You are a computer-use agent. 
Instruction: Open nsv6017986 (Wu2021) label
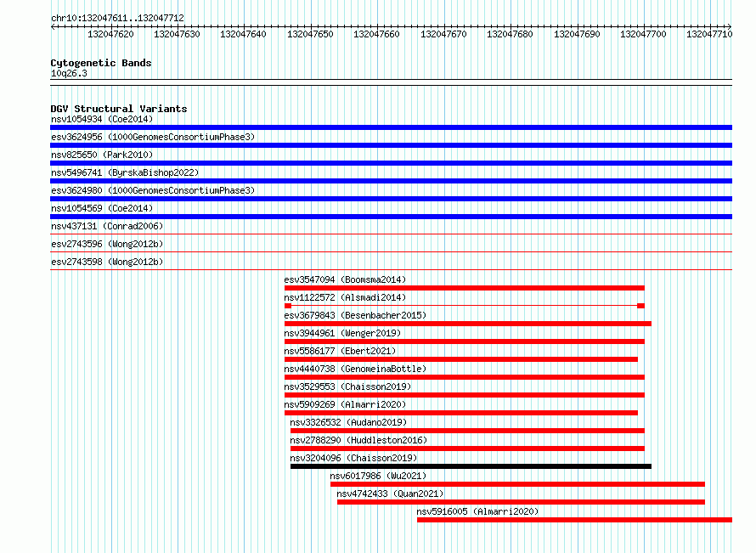(379, 476)
